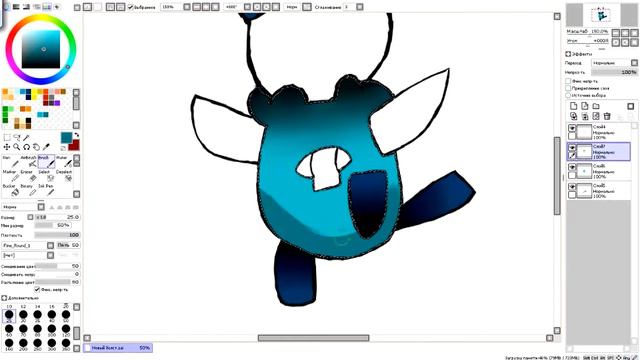Open the zoom percentage dropdown in toolbar

coord(187,7)
